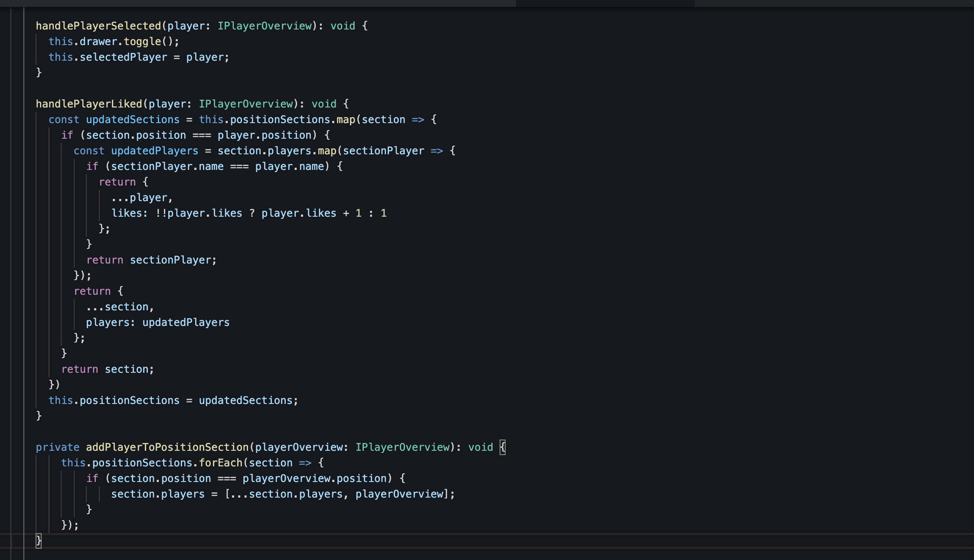This screenshot has height=560, width=974.
Task: Click this.positionSections = updatedSections assignment
Action: tap(173, 400)
